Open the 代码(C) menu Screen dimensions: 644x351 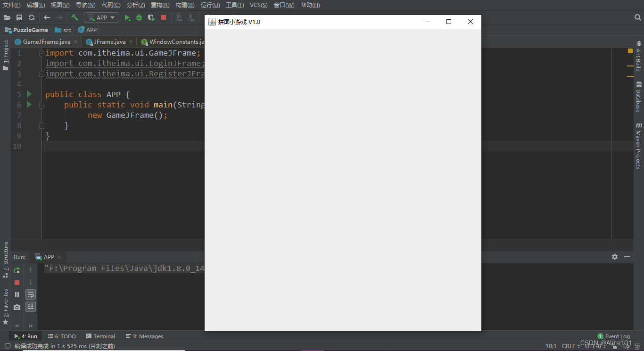[x=111, y=5]
